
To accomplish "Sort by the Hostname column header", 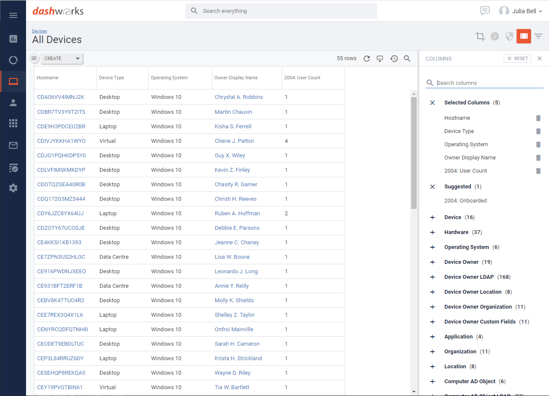I will (48, 78).
